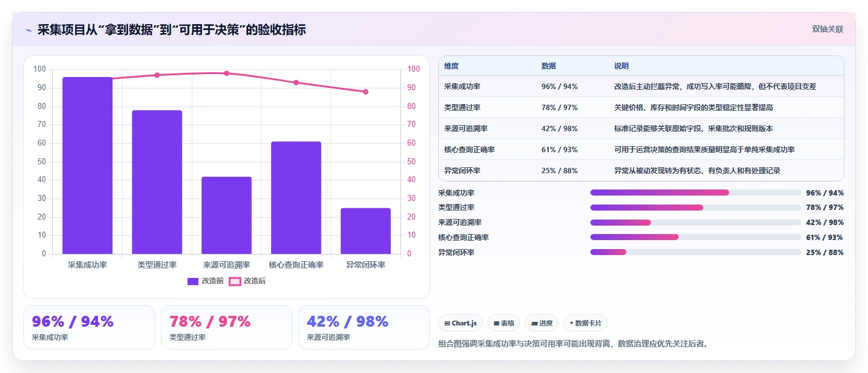
Task: Open the 采集成功率 96% / 94% stat card
Action: click(89, 327)
